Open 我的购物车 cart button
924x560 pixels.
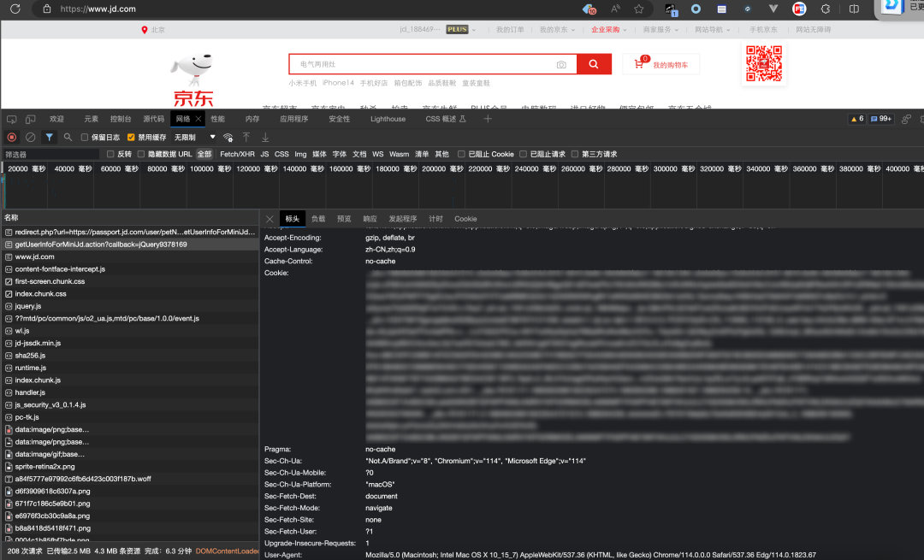(x=661, y=64)
